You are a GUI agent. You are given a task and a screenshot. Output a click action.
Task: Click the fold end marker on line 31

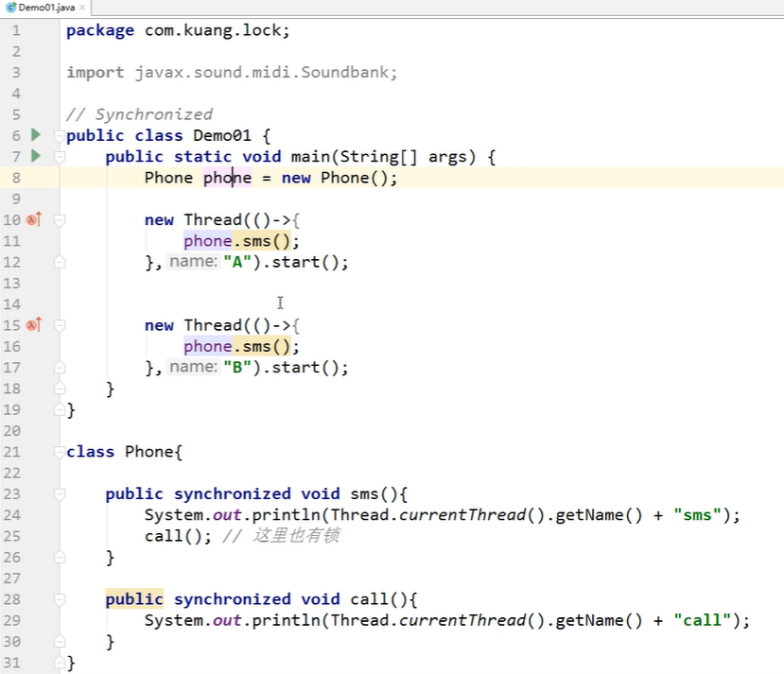click(59, 663)
